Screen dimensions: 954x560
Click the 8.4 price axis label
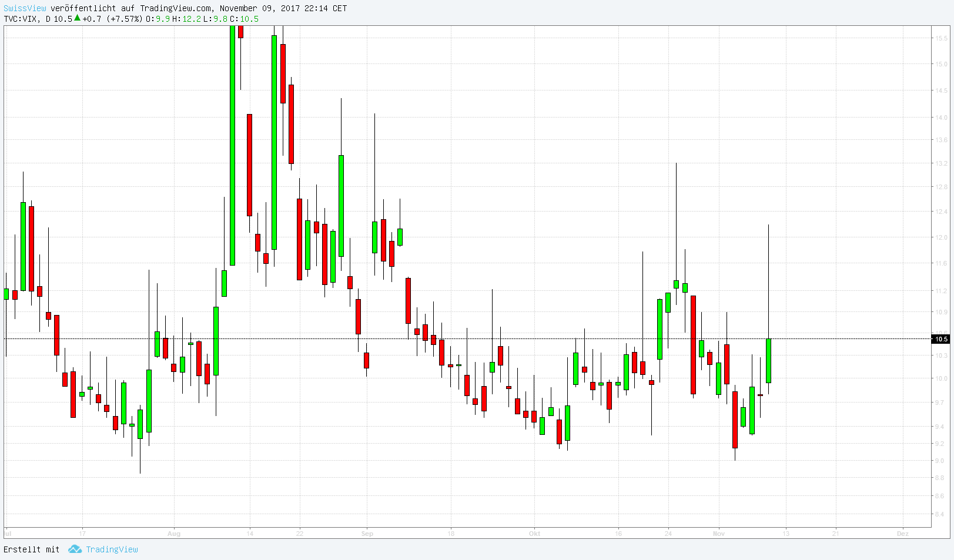(x=941, y=514)
